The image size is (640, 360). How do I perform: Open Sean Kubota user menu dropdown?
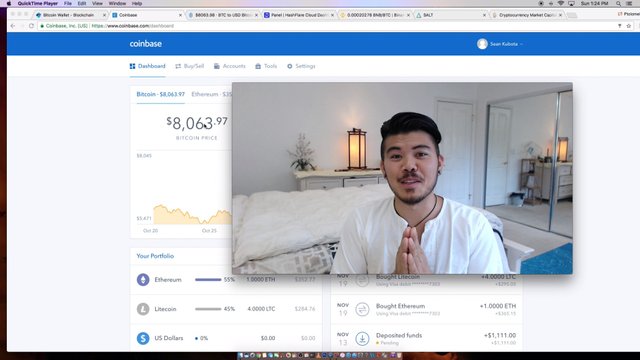pos(500,44)
